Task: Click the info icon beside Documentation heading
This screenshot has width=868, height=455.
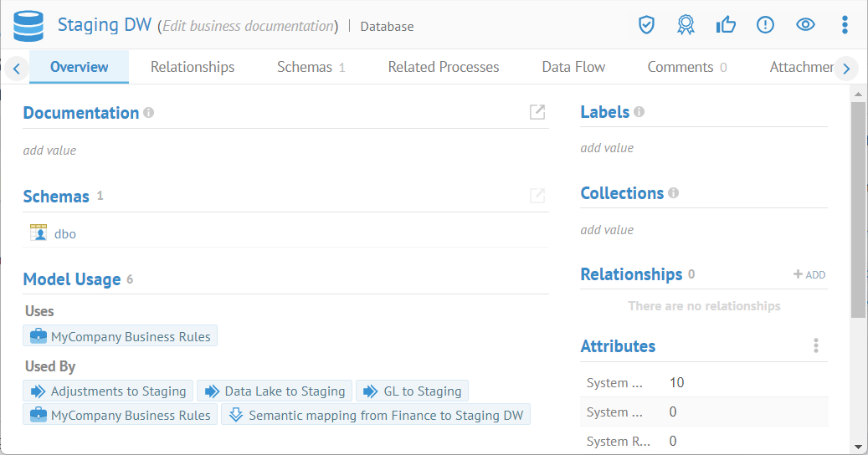Action: tap(149, 112)
